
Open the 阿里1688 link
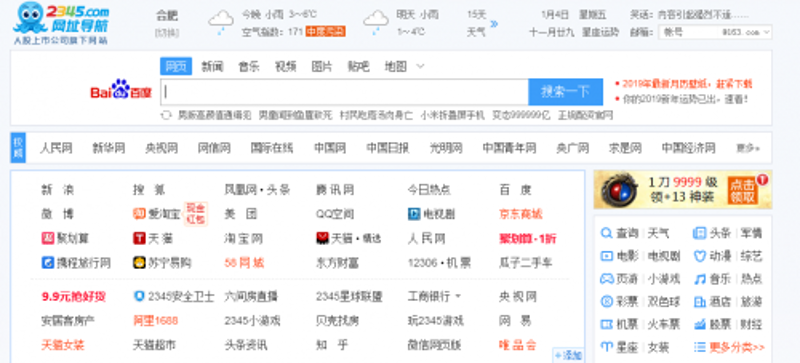[x=155, y=321]
